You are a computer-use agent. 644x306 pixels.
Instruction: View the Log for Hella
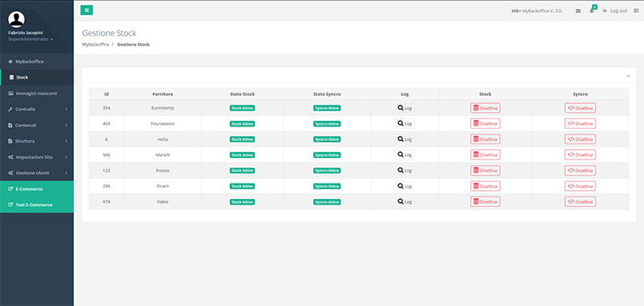pos(405,139)
